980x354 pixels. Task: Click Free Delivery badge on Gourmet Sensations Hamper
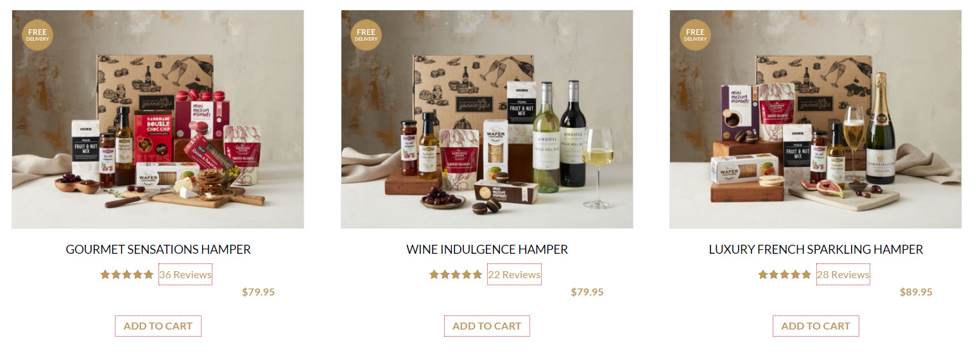(x=37, y=35)
